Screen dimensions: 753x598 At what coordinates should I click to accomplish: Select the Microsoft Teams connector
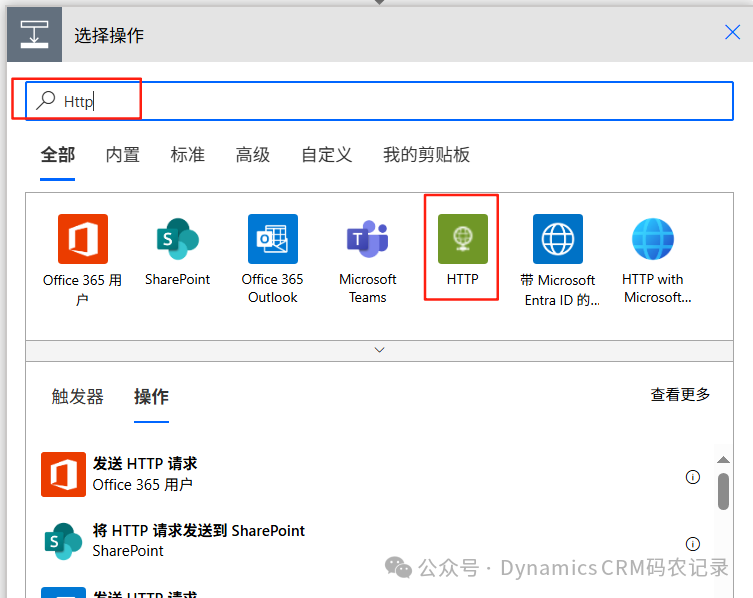tap(367, 239)
